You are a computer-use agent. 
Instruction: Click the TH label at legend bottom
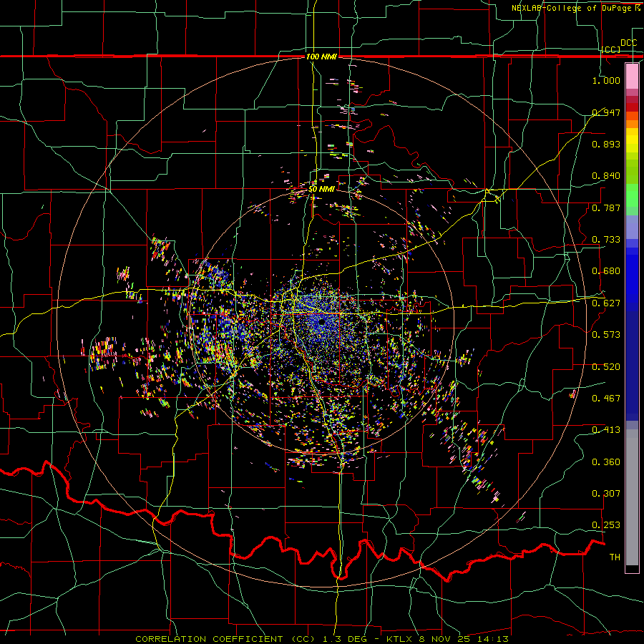click(x=615, y=557)
